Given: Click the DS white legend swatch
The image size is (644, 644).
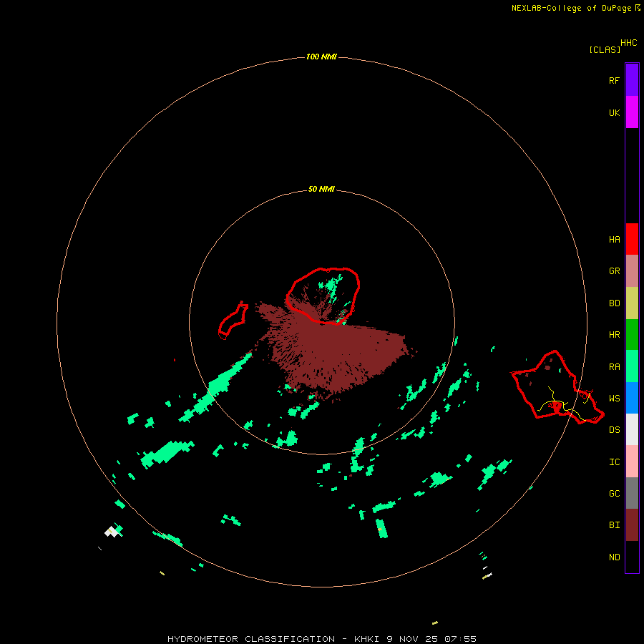Looking at the screenshot, I should (x=632, y=429).
